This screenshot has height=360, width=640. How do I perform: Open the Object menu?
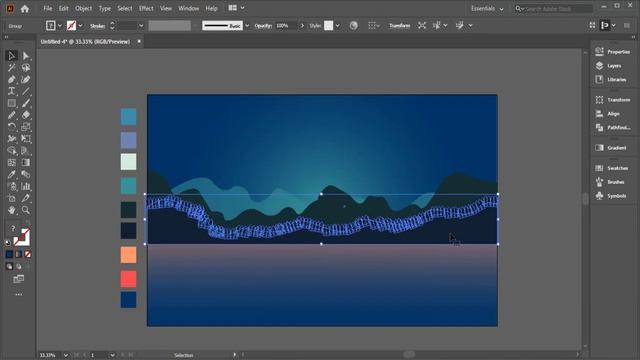pos(83,9)
